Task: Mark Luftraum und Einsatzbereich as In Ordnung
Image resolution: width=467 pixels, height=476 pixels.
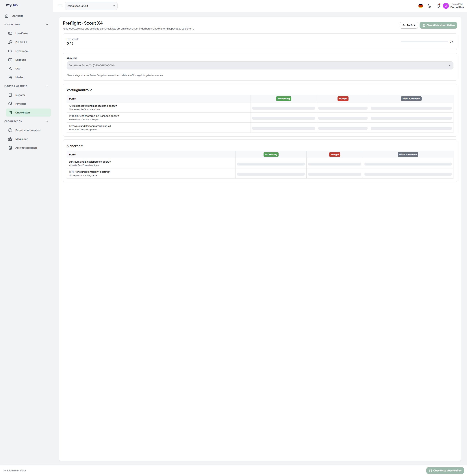Action: (x=271, y=164)
